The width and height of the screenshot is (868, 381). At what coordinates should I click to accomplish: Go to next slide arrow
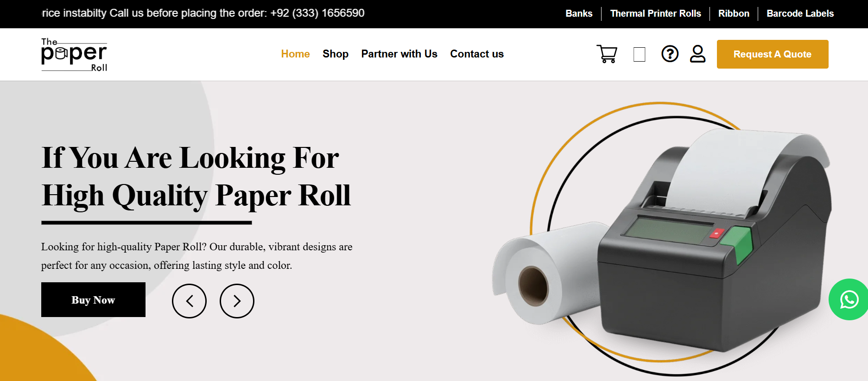[x=237, y=301]
